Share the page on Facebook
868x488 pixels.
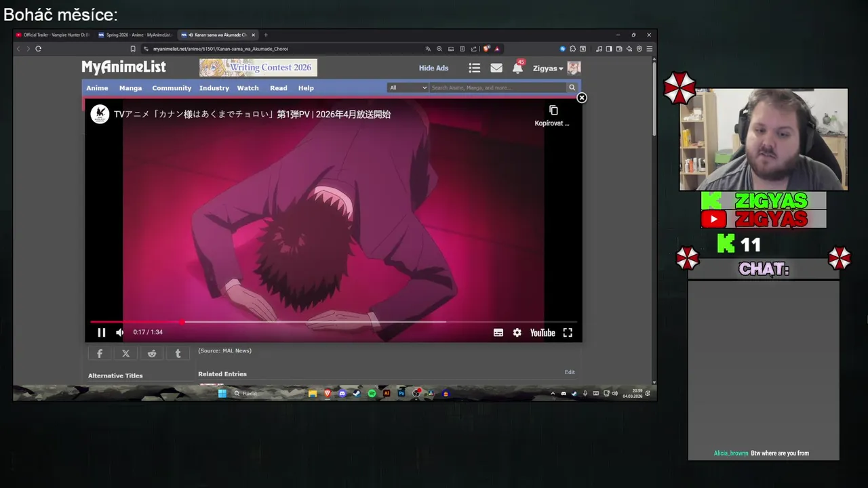pos(100,354)
